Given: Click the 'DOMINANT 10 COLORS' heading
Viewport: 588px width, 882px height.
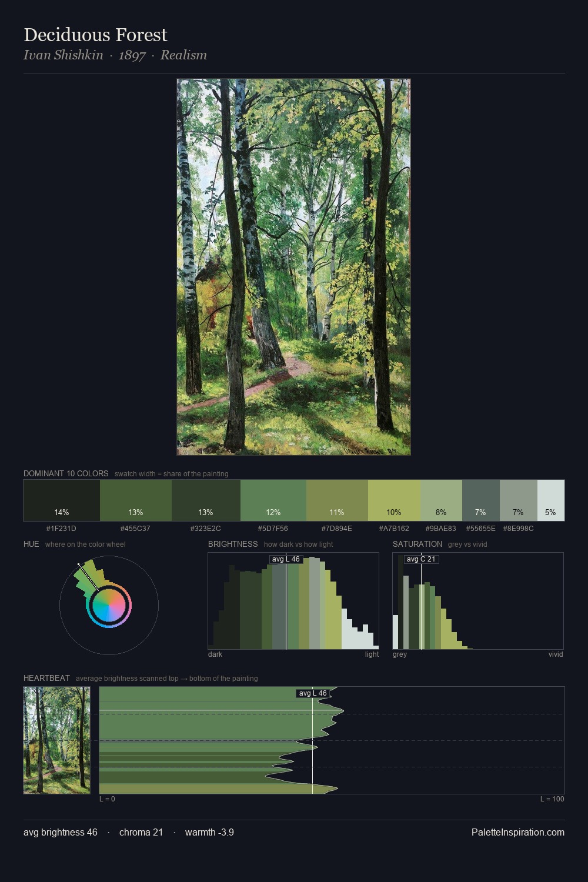Looking at the screenshot, I should pyautogui.click(x=66, y=473).
